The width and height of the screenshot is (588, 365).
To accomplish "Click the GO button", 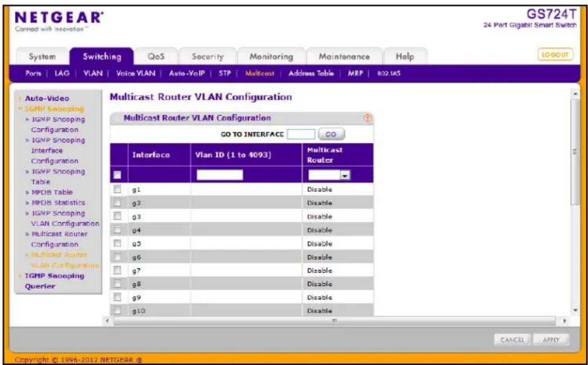I will [x=331, y=134].
